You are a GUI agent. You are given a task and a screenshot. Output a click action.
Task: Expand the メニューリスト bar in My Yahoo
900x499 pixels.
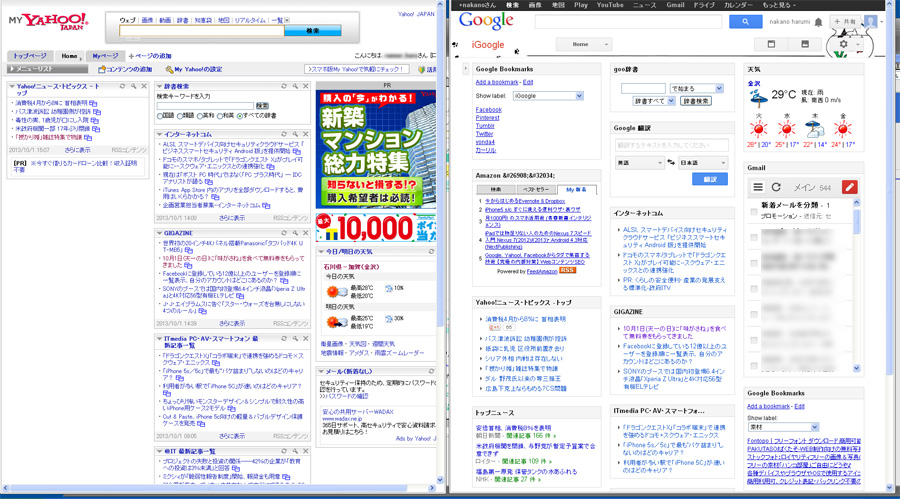tap(48, 69)
